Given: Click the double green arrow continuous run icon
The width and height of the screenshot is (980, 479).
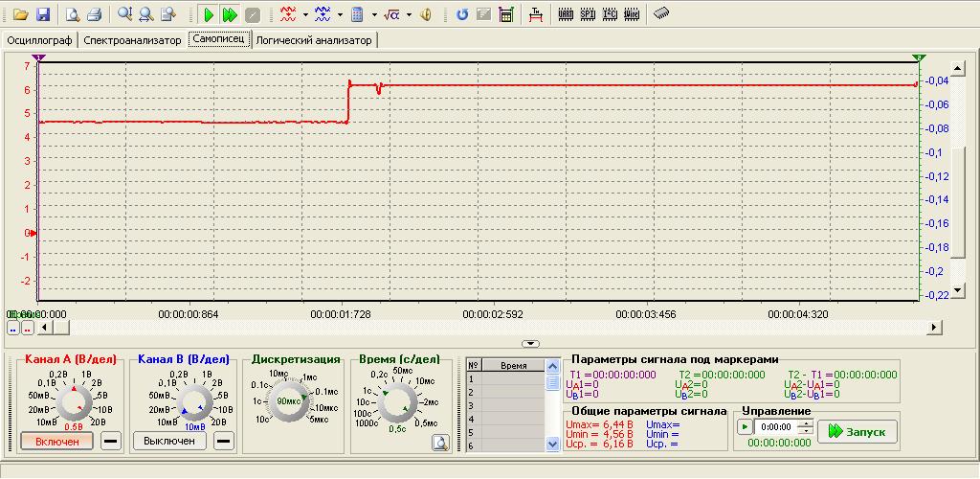Looking at the screenshot, I should (230, 14).
